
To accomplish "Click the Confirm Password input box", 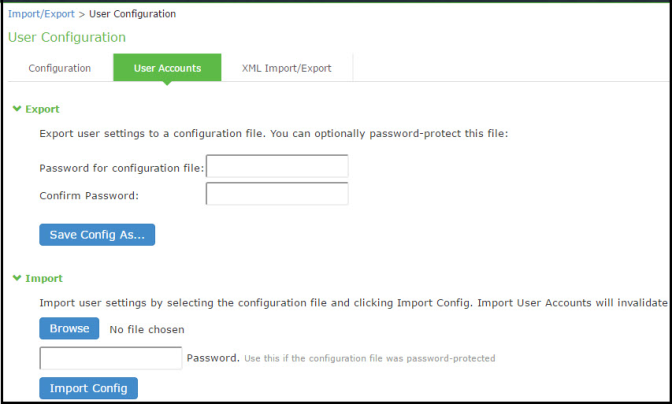I will click(x=277, y=193).
